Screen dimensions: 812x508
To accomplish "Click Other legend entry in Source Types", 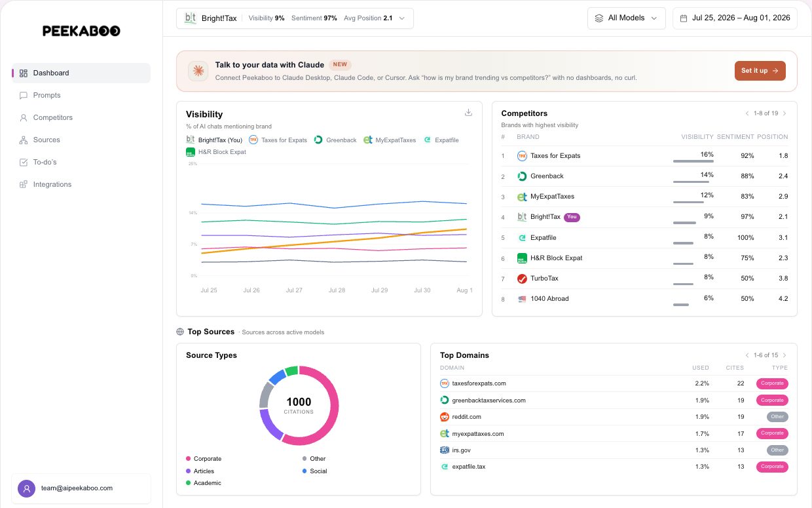I will click(314, 459).
